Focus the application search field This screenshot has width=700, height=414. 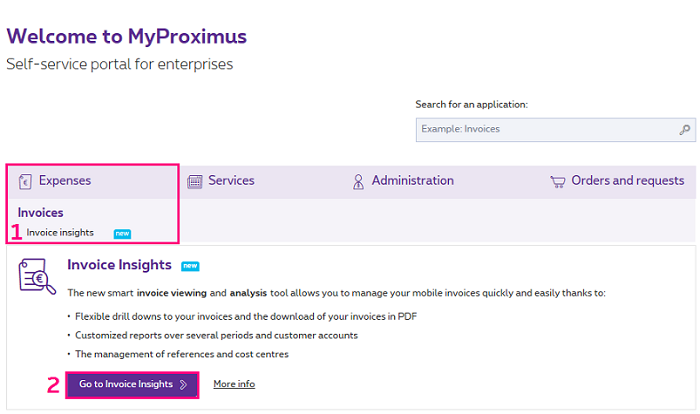tap(545, 129)
